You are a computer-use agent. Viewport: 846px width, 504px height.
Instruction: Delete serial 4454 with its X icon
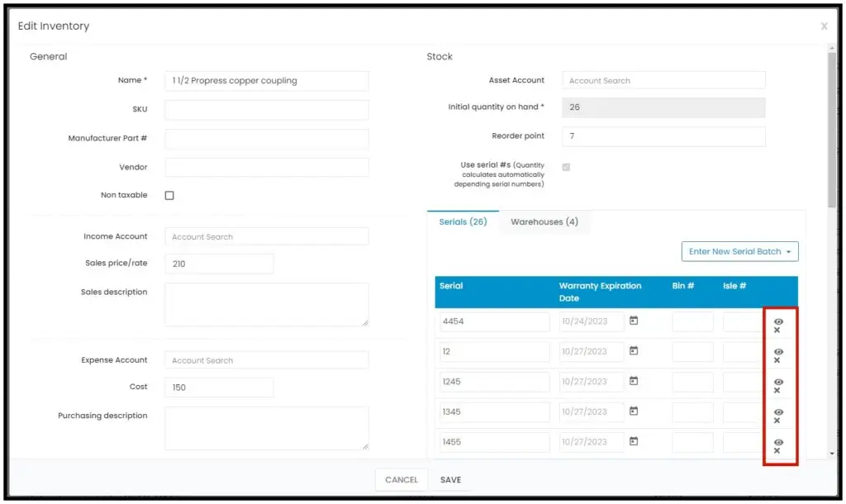(777, 330)
